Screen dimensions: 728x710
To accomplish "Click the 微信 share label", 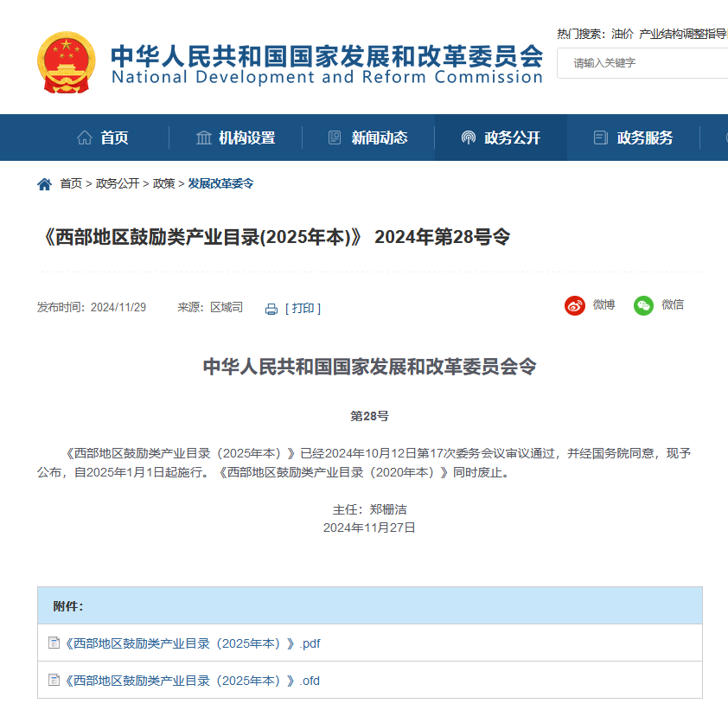I will [673, 304].
